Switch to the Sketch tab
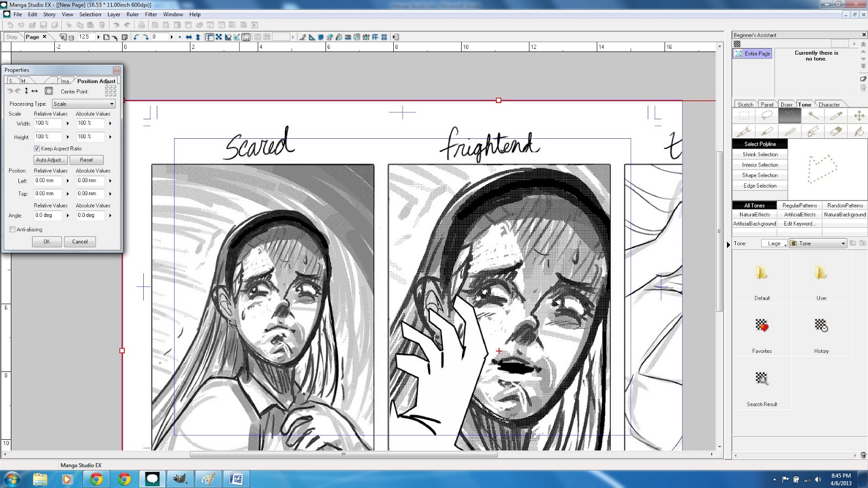The width and height of the screenshot is (868, 488). (x=745, y=105)
